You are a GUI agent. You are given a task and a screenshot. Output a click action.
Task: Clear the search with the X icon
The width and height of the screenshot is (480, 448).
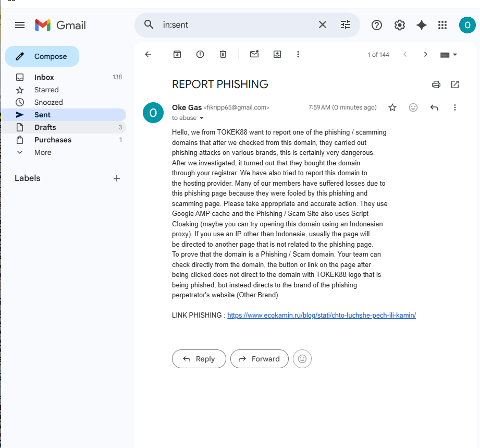[323, 25]
